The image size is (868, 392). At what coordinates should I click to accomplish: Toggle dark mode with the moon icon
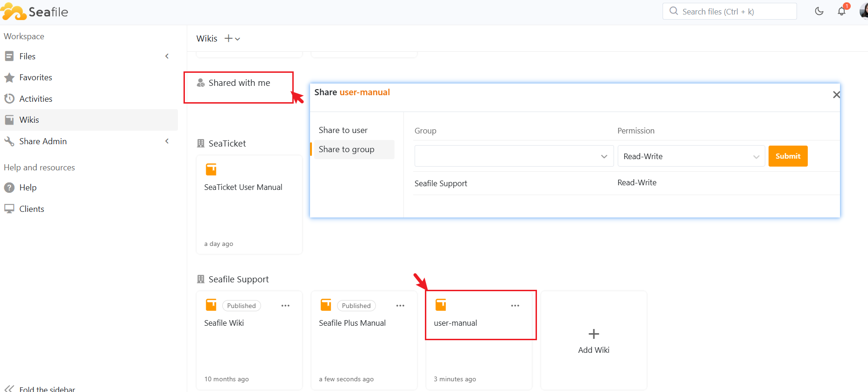pos(819,11)
